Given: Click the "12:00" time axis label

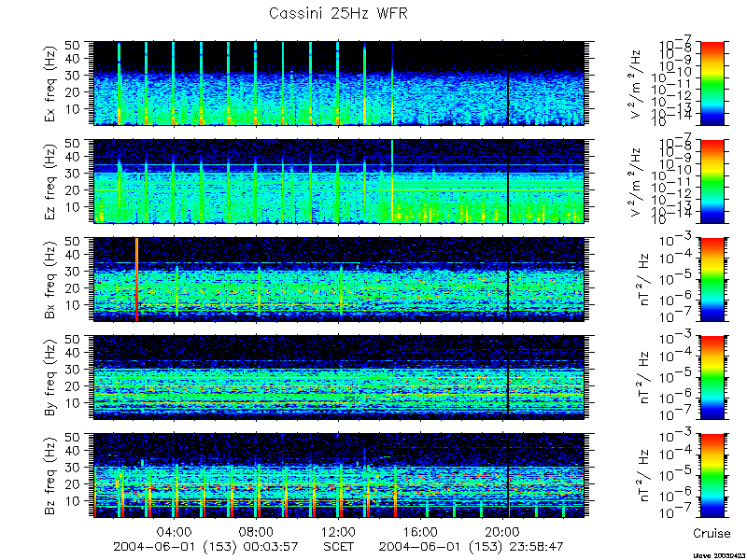Looking at the screenshot, I should (339, 531).
